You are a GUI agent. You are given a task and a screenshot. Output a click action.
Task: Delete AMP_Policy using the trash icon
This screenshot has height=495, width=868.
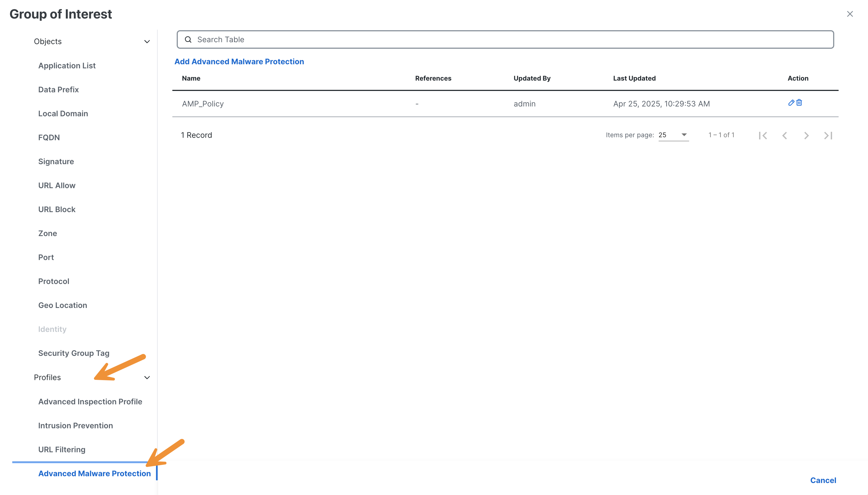[799, 103]
